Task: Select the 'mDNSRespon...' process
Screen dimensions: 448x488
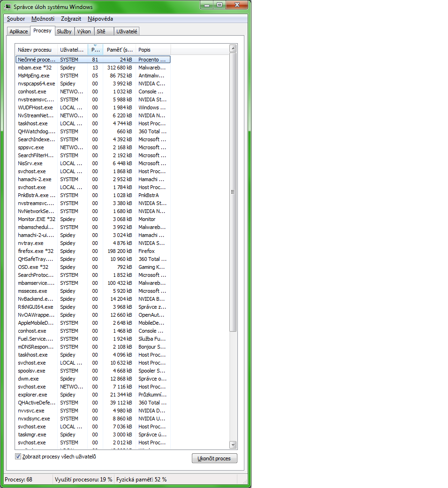Action: [x=93, y=347]
